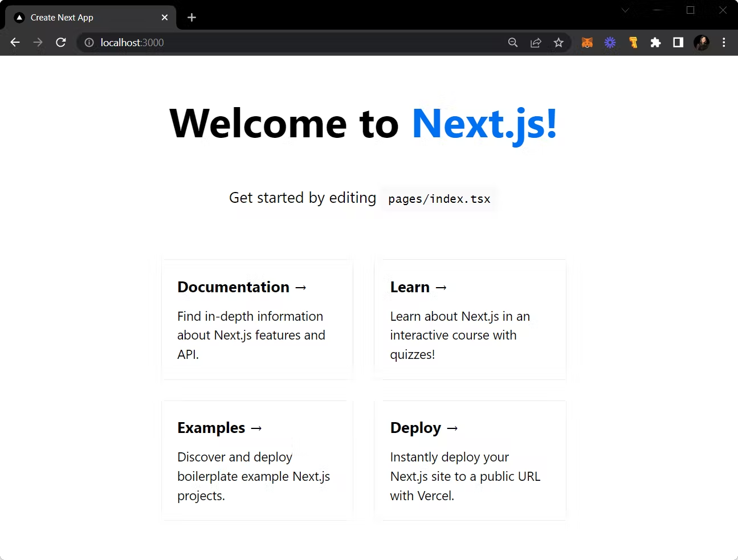738x560 pixels.
Task: Open the zoom magnifier in address bar
Action: pyautogui.click(x=513, y=42)
